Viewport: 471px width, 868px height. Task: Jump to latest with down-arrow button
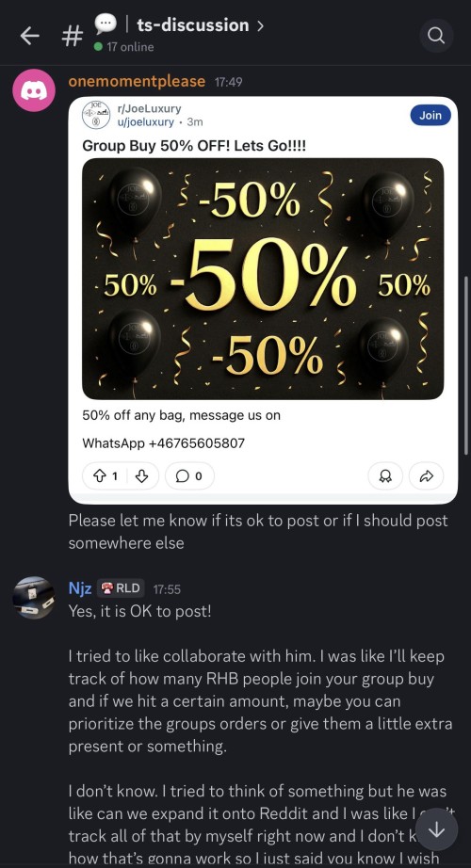437,828
